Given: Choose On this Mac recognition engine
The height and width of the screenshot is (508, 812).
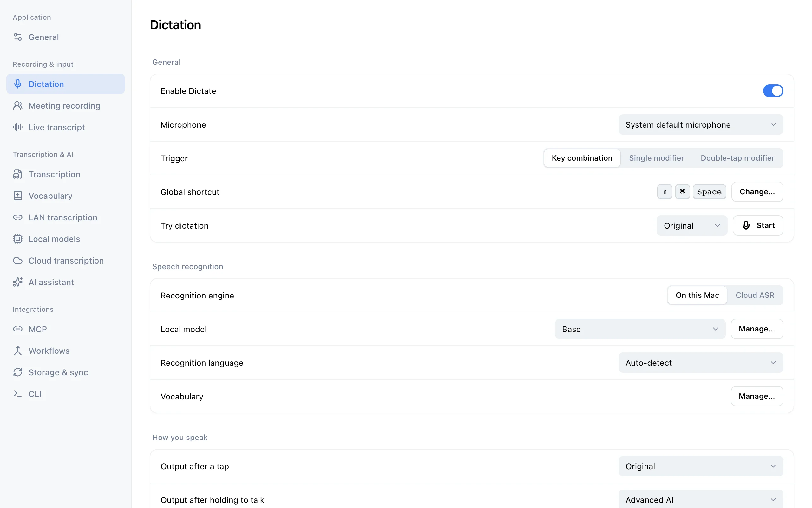Looking at the screenshot, I should 697,295.
